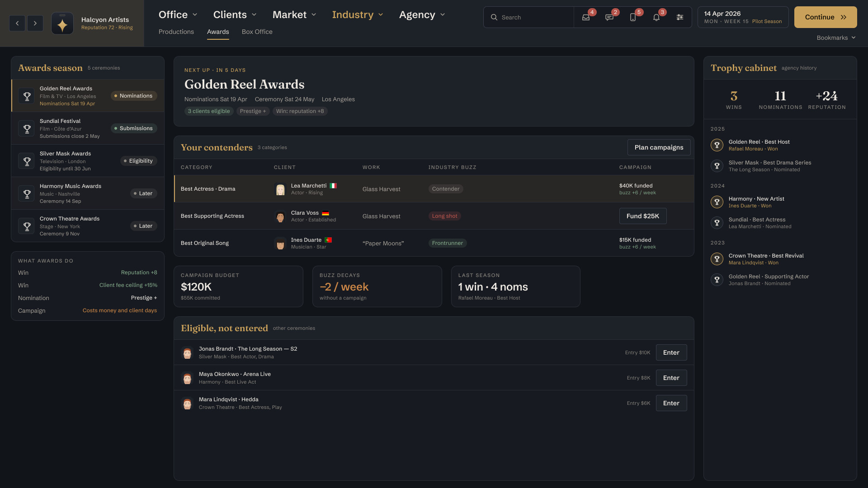Click the Harmony Music Awards trophy icon
Image resolution: width=868 pixels, height=488 pixels.
pyautogui.click(x=27, y=193)
